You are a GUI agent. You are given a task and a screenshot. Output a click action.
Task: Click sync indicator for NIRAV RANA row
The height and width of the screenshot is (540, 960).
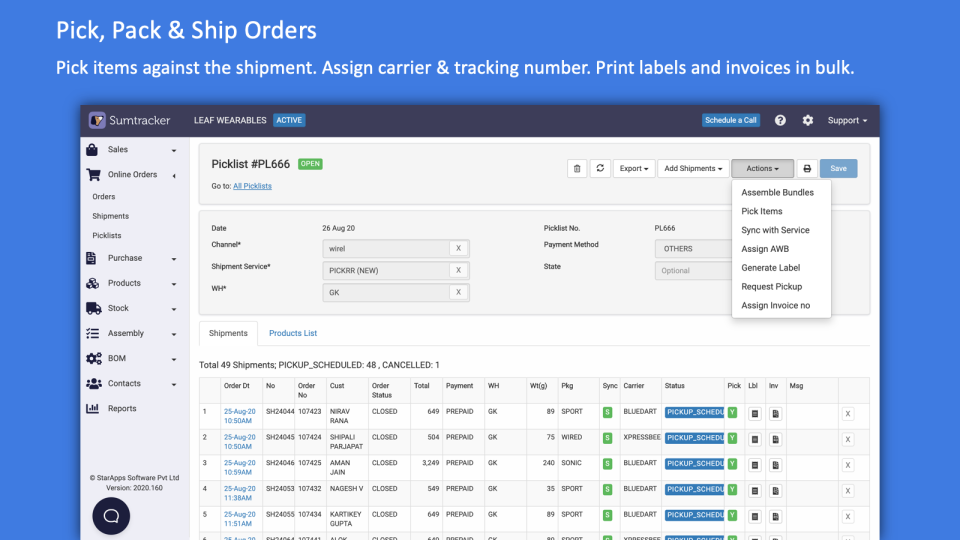pyautogui.click(x=607, y=413)
